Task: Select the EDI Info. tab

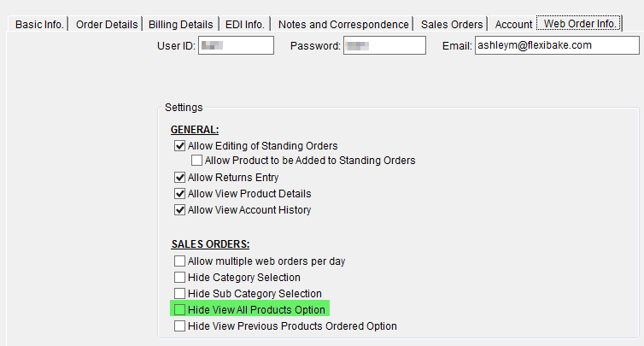Action: 245,24
